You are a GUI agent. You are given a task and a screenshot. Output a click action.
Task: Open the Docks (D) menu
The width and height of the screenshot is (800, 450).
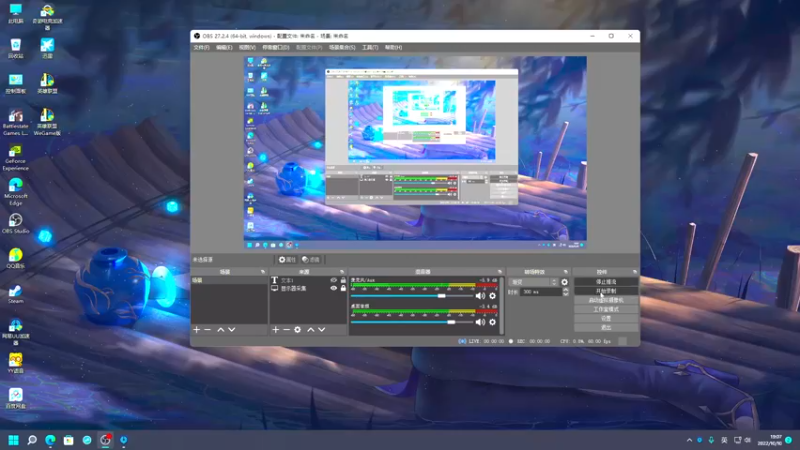click(276, 47)
